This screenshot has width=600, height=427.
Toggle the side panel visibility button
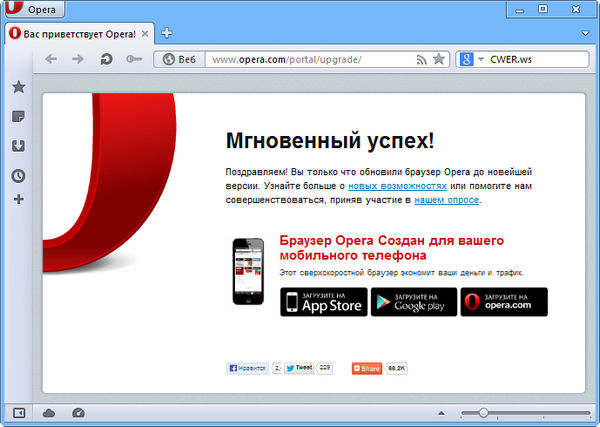[18, 412]
